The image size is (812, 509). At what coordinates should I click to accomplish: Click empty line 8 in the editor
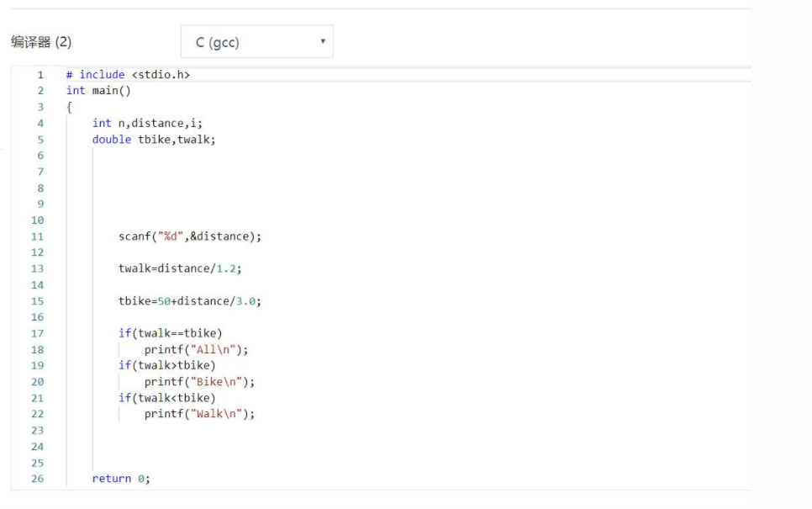click(x=252, y=188)
